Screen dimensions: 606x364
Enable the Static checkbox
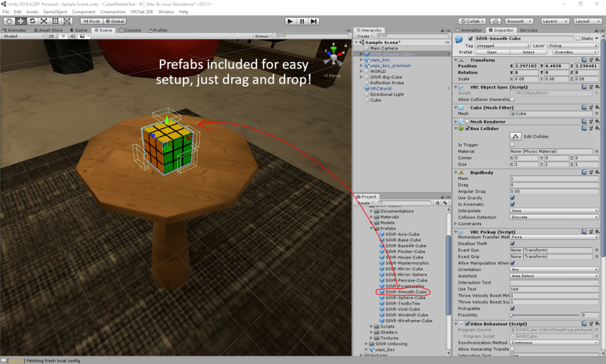(x=578, y=39)
